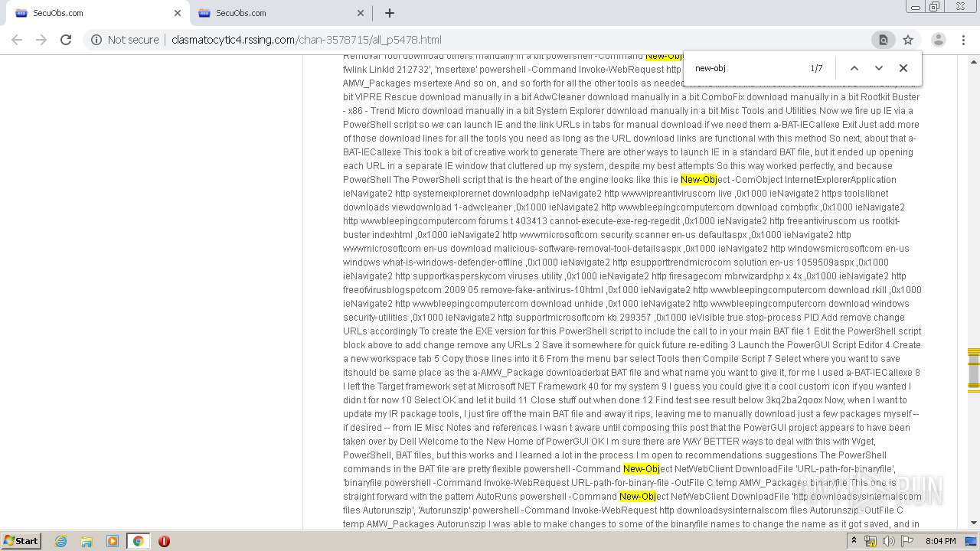Open the Chrome profile avatar
980x551 pixels.
[938, 40]
